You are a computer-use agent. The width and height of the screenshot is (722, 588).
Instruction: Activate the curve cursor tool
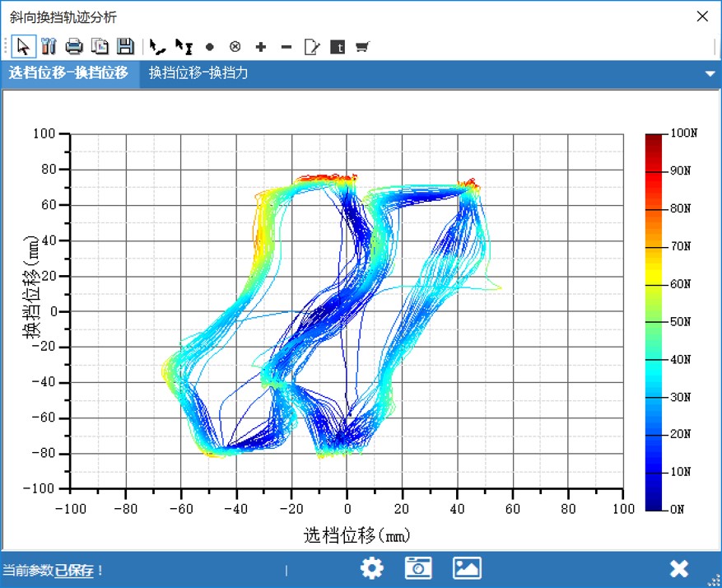(x=157, y=47)
